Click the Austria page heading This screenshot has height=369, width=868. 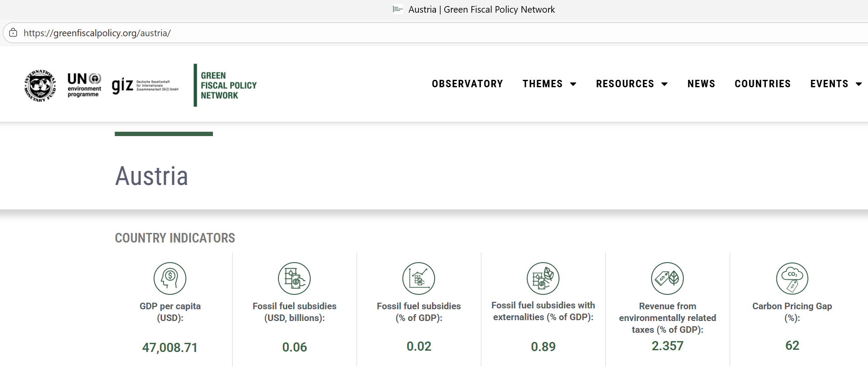[151, 176]
